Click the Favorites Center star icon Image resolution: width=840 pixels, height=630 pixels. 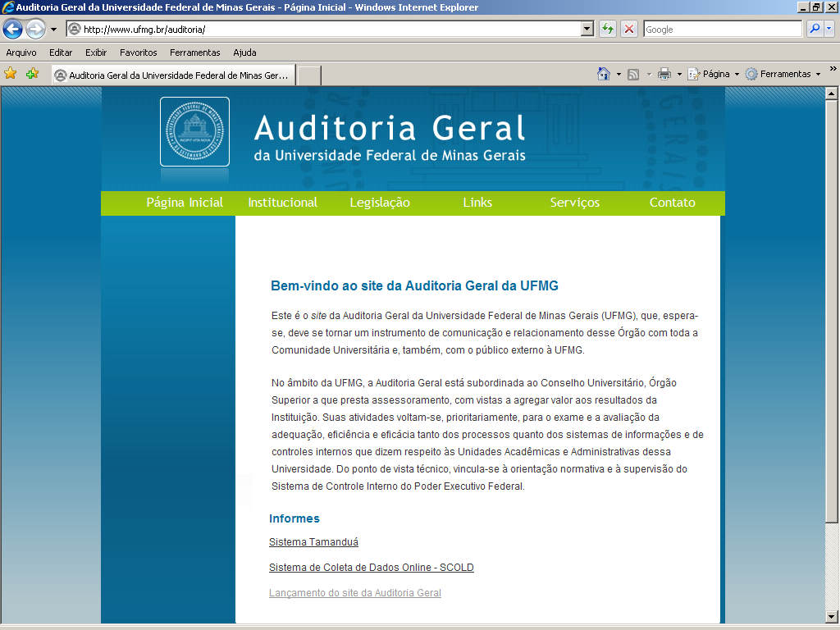10,73
